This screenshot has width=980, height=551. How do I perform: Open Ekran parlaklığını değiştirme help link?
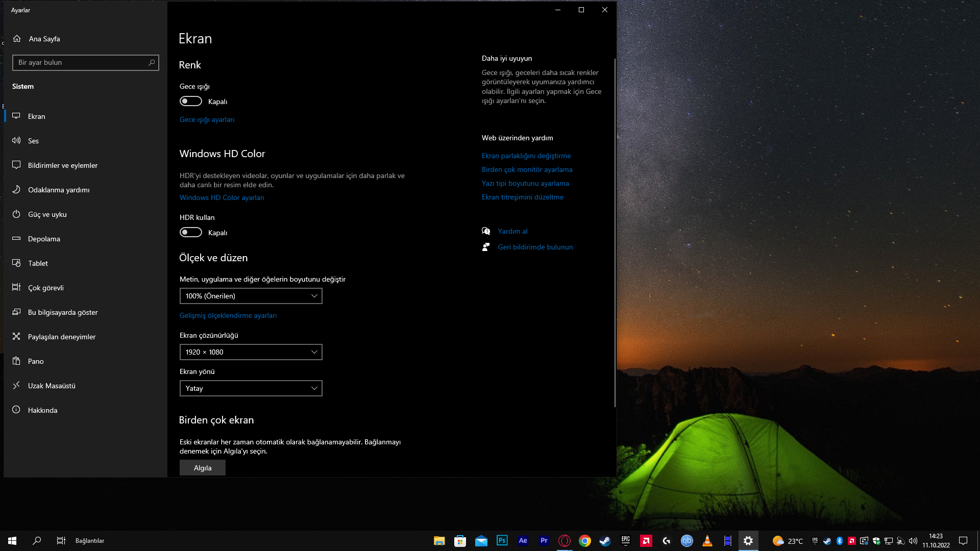pos(526,156)
